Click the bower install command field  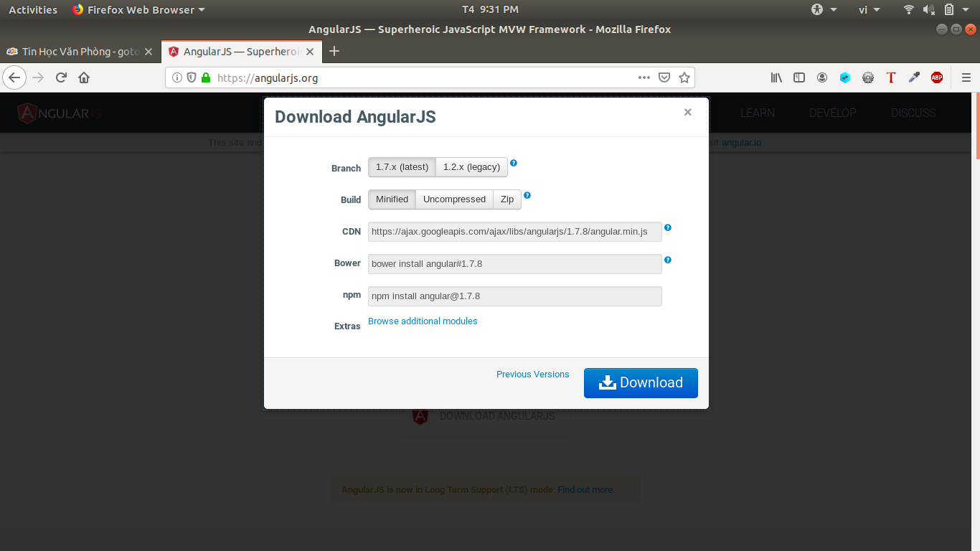click(x=514, y=264)
